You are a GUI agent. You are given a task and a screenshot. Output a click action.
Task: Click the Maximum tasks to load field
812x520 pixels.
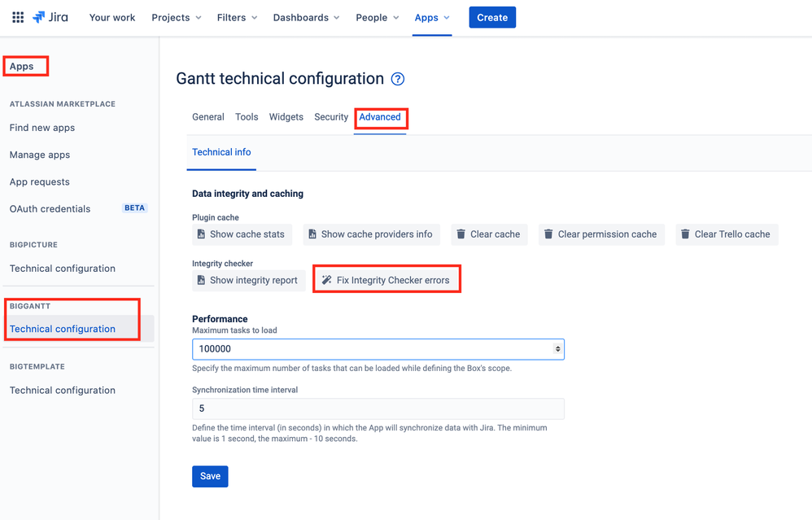tap(378, 349)
